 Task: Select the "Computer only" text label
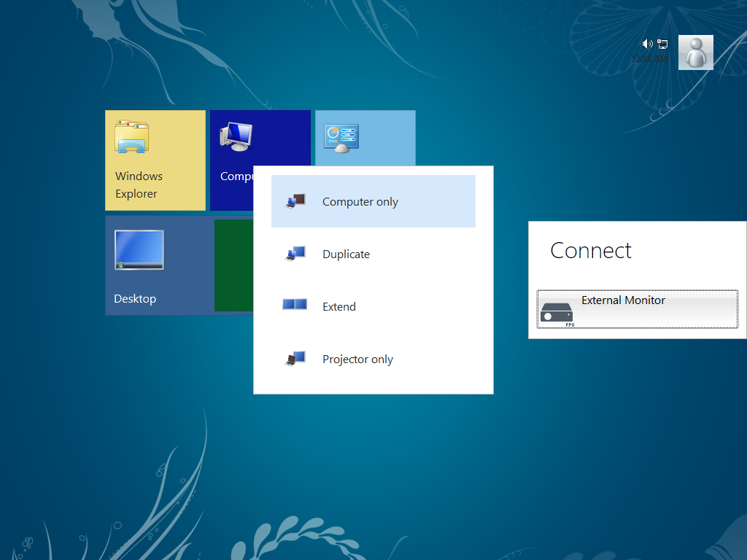tap(360, 202)
